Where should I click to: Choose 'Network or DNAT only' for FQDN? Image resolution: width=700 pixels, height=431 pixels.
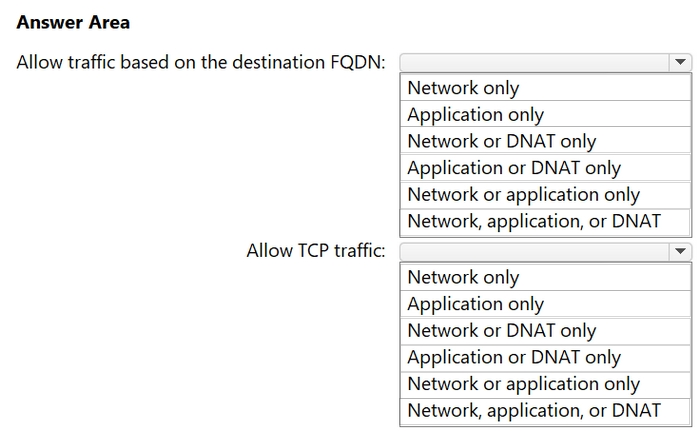pos(546,141)
